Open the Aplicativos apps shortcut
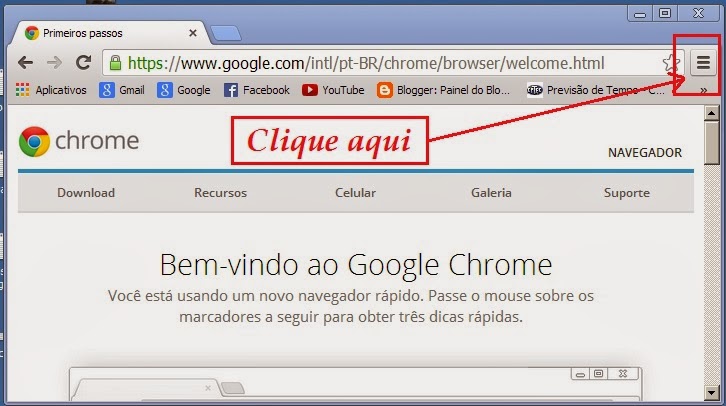Viewport: 726px width, 406px height. tap(51, 90)
